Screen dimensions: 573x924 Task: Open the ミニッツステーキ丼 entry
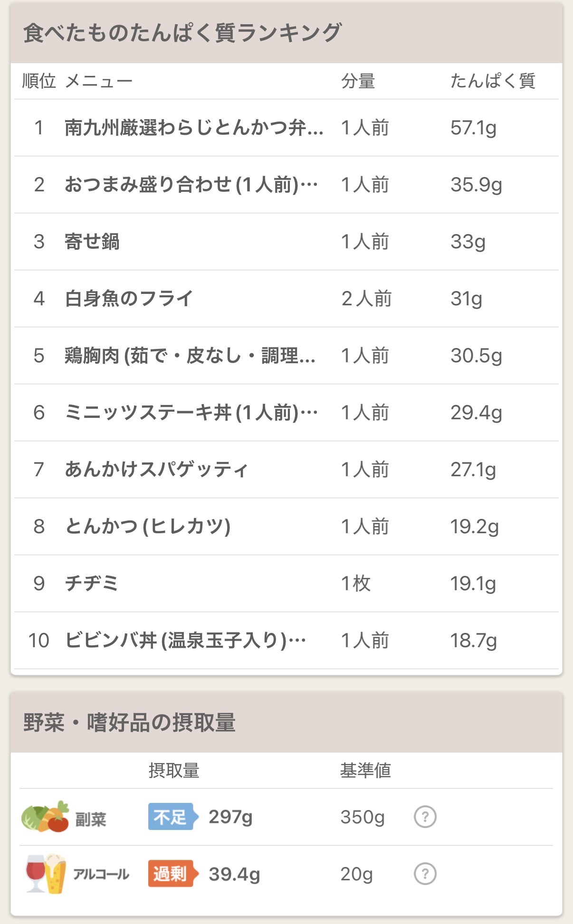pos(191,413)
